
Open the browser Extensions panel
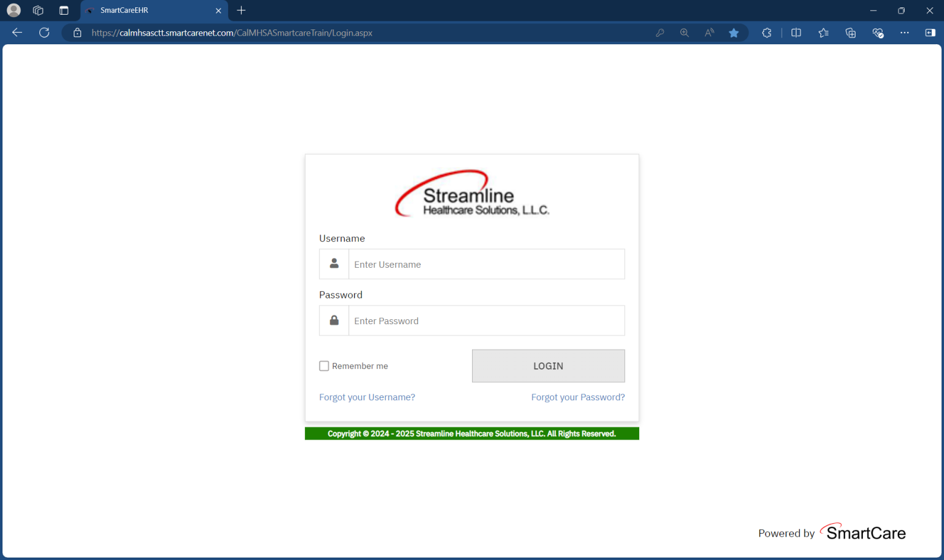tap(766, 33)
